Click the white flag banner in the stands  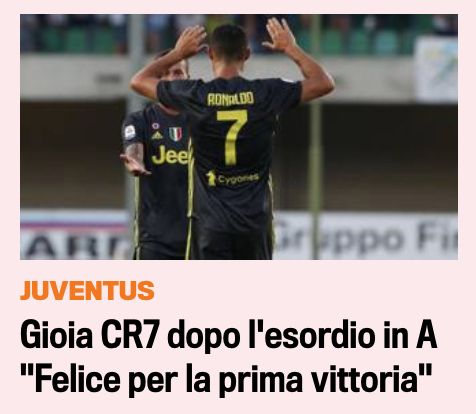436,69
